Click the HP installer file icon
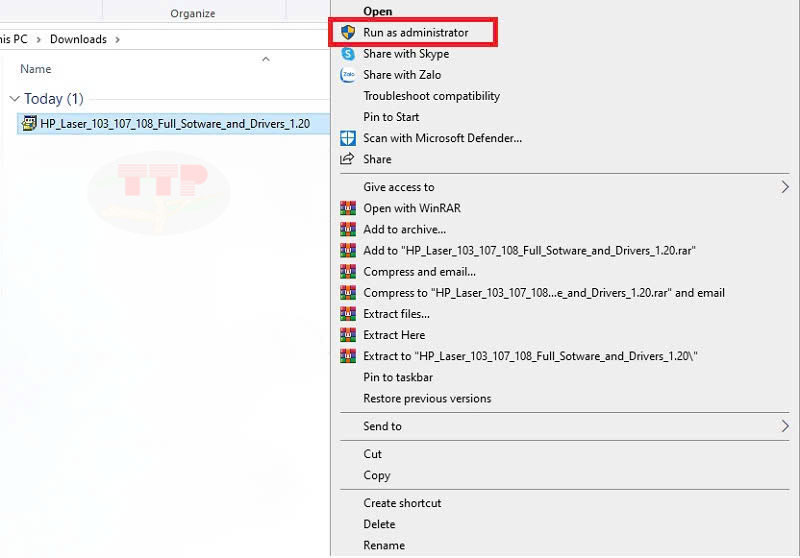 tap(29, 124)
